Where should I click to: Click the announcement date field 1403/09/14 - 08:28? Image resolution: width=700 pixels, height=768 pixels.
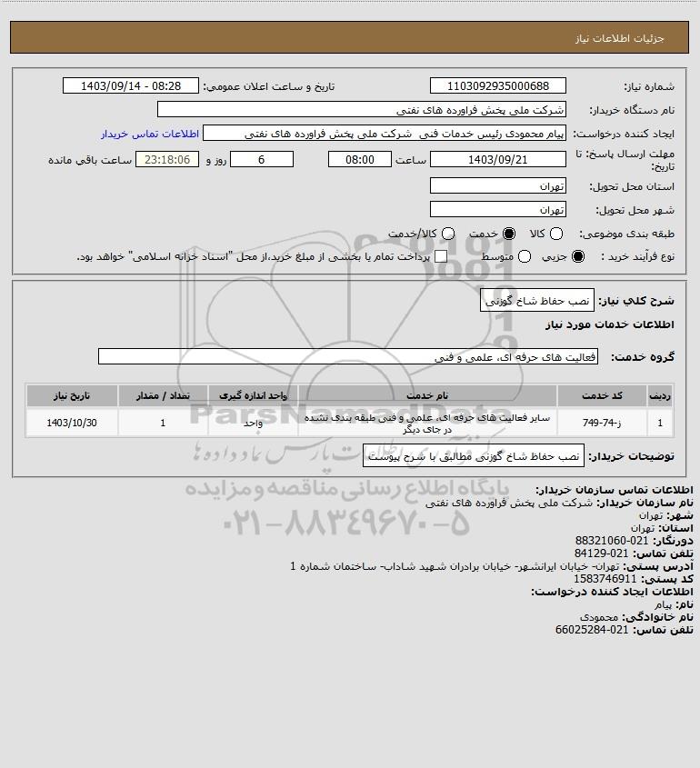pos(131,85)
